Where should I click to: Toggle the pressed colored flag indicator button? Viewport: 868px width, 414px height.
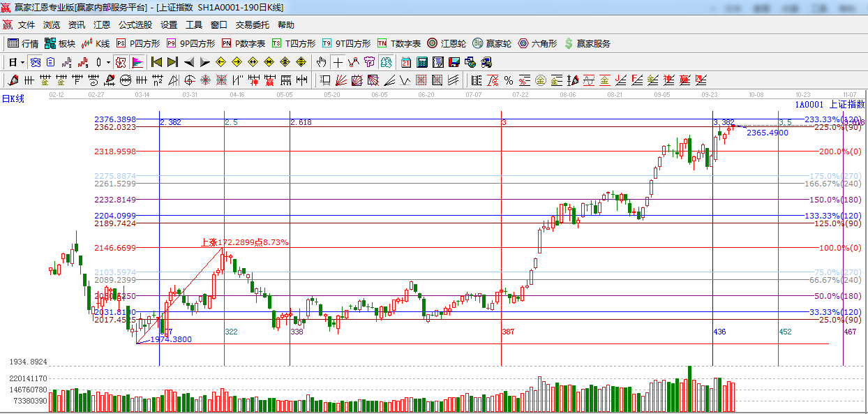coord(137,62)
